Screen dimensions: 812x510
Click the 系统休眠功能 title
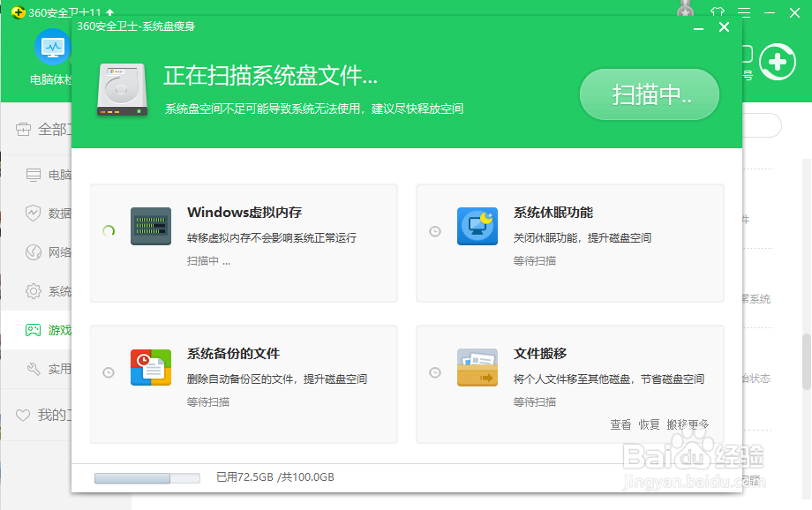[553, 213]
